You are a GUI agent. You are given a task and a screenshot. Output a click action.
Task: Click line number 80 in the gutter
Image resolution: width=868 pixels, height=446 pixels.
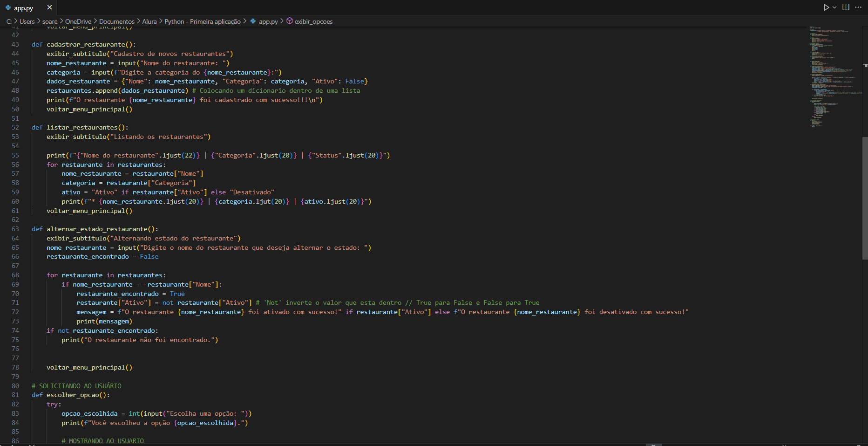coord(15,386)
